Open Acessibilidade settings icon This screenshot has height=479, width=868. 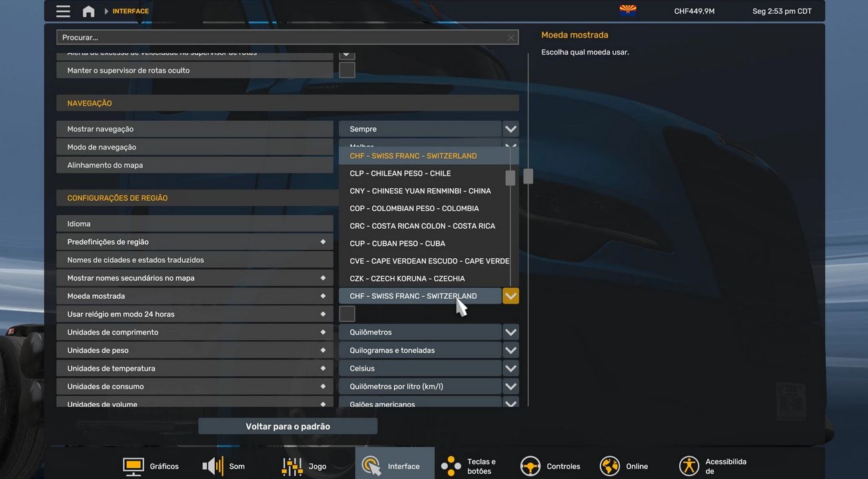689,466
